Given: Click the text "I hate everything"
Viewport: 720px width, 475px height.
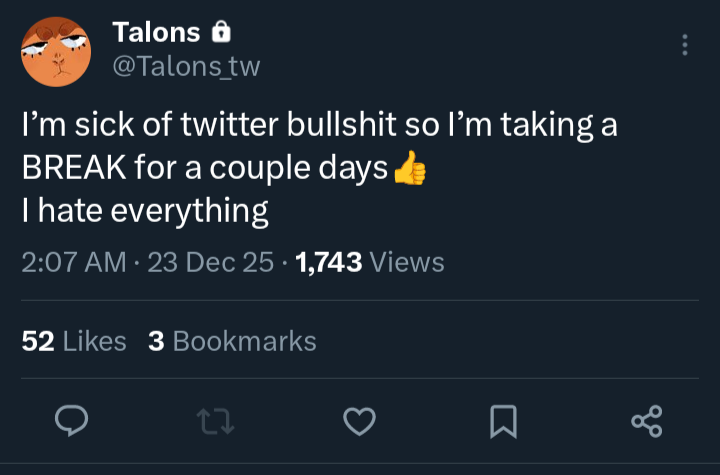Looking at the screenshot, I should click(x=145, y=211).
